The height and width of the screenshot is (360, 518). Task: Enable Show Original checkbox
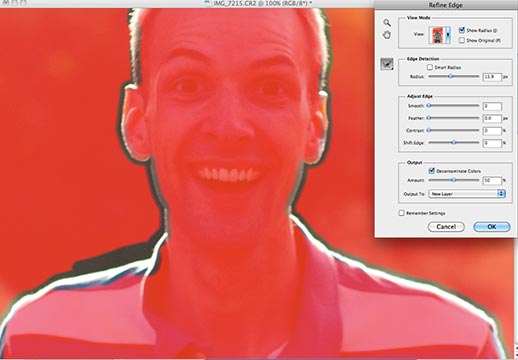coord(462,40)
